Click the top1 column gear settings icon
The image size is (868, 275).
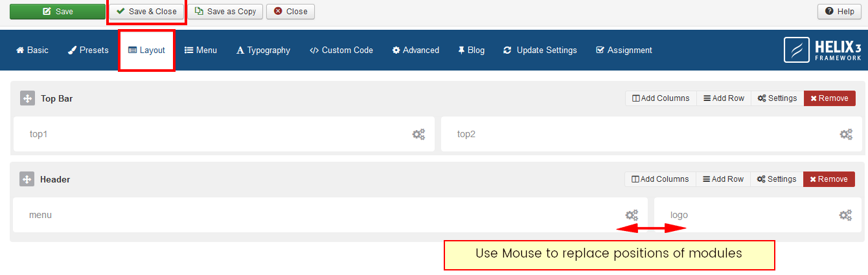click(418, 135)
